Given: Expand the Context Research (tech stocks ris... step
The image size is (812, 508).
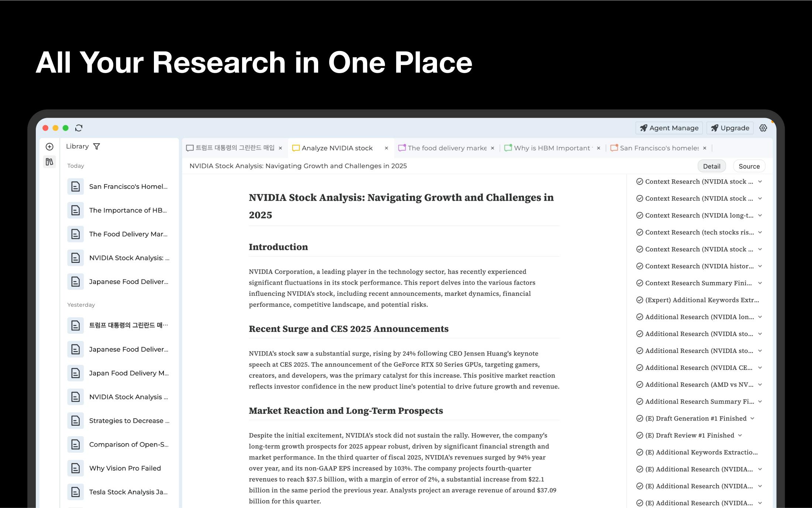Looking at the screenshot, I should tap(760, 232).
